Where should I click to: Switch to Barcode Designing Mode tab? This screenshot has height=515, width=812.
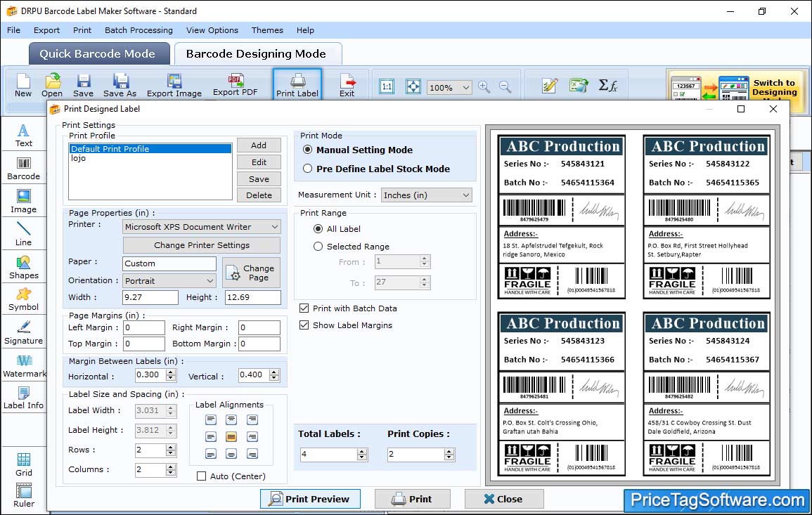(x=257, y=54)
